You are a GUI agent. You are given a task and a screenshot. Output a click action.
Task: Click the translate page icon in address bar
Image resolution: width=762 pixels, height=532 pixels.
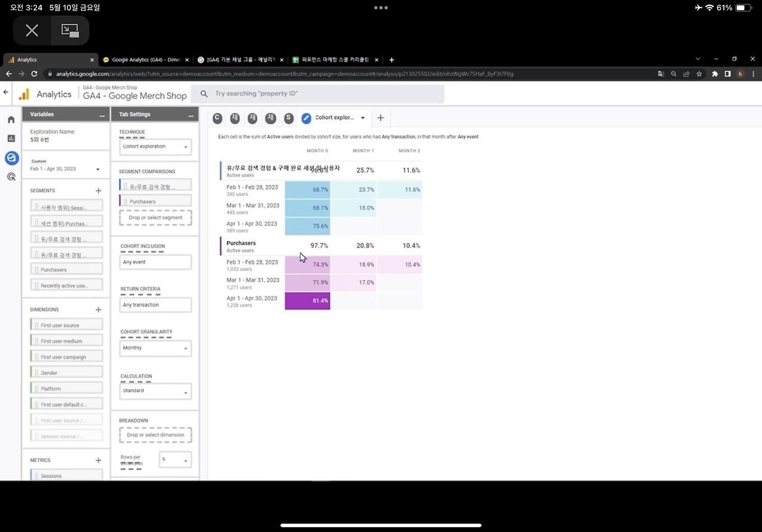click(x=661, y=74)
